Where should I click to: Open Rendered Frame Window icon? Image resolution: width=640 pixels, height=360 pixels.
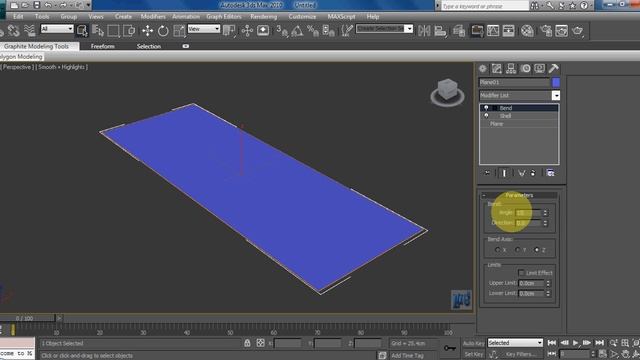point(561,31)
